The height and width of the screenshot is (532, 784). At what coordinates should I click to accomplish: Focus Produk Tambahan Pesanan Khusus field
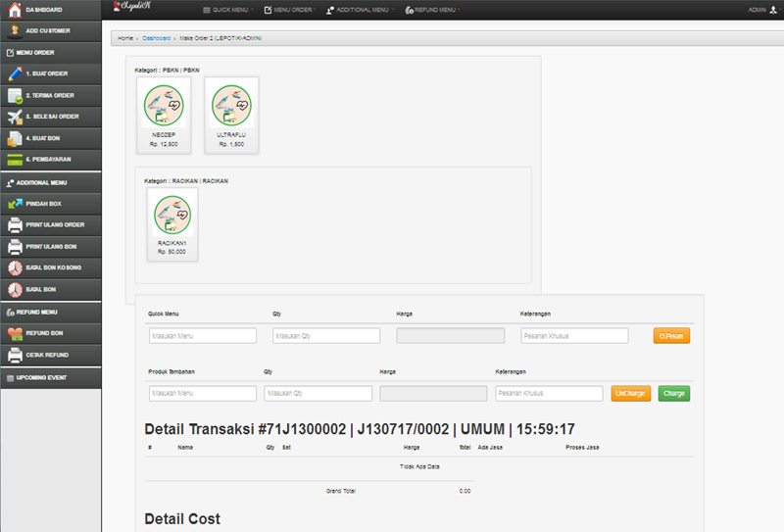[549, 394]
